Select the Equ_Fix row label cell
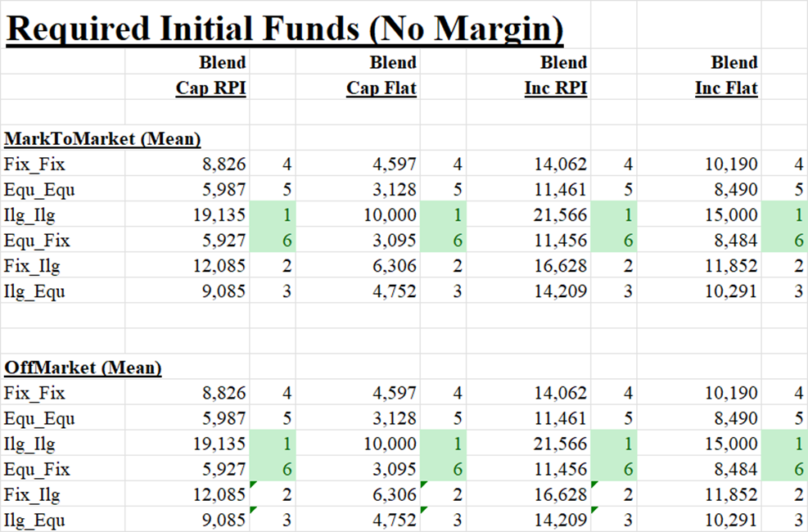The height and width of the screenshot is (532, 808). (x=34, y=240)
